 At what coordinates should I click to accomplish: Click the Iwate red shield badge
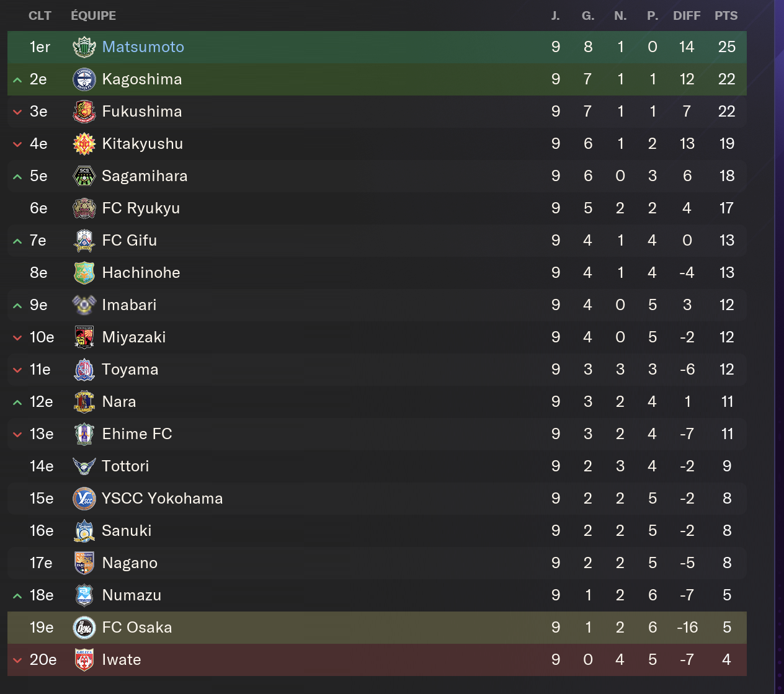pos(84,660)
